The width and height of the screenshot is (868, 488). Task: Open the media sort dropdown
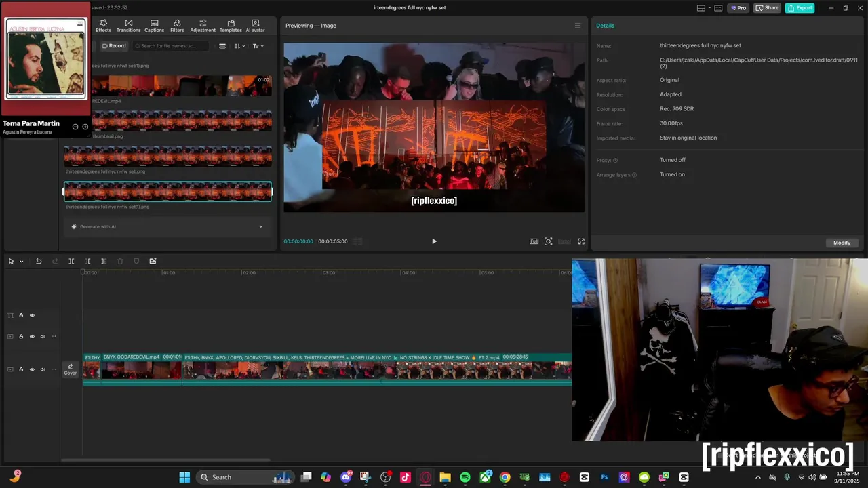[239, 46]
